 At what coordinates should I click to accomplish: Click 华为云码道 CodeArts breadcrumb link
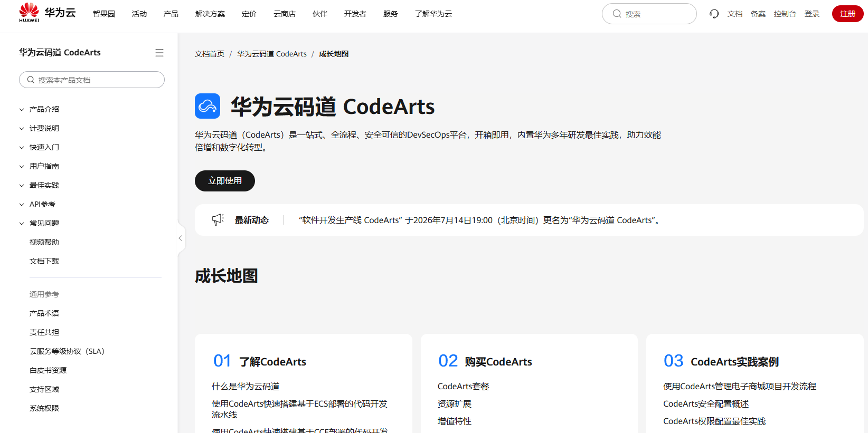pyautogui.click(x=272, y=54)
